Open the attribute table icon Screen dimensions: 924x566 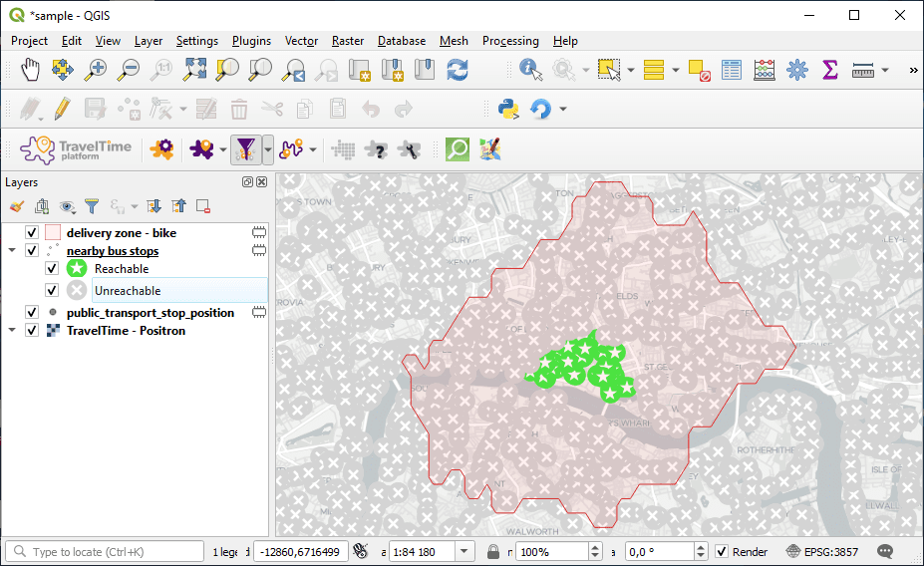pyautogui.click(x=732, y=70)
